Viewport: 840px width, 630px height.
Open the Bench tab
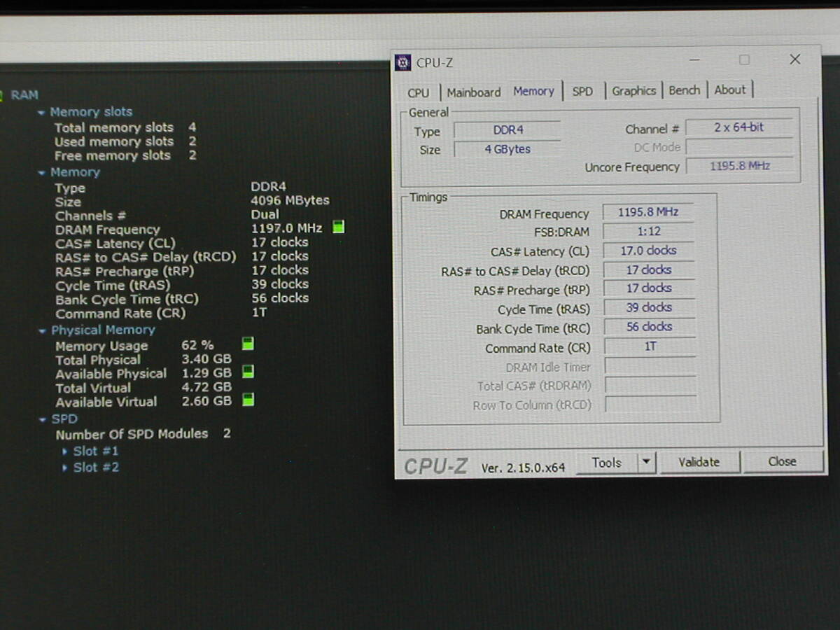[684, 90]
